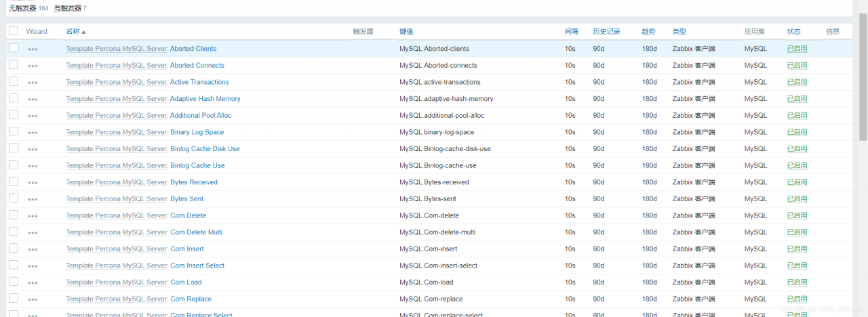Open the Com Replace item
Image resolution: width=868 pixels, height=317 pixels.
[x=191, y=299]
